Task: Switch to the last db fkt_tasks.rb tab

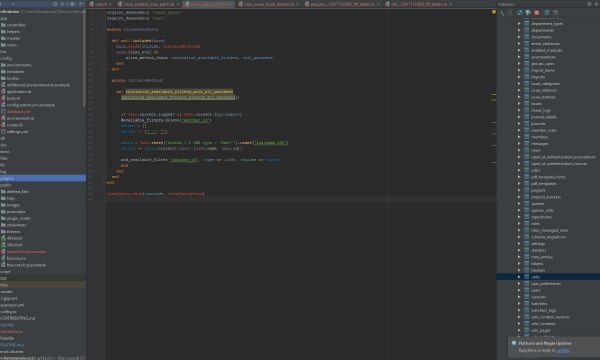Action: tap(419, 4)
